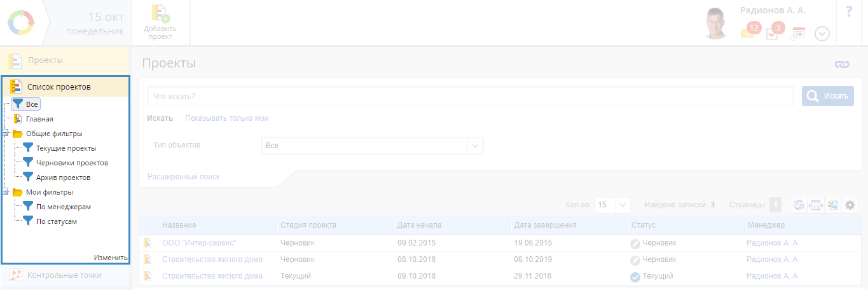This screenshot has height=290, width=868.
Task: Sort by Название column header
Action: pyautogui.click(x=179, y=225)
